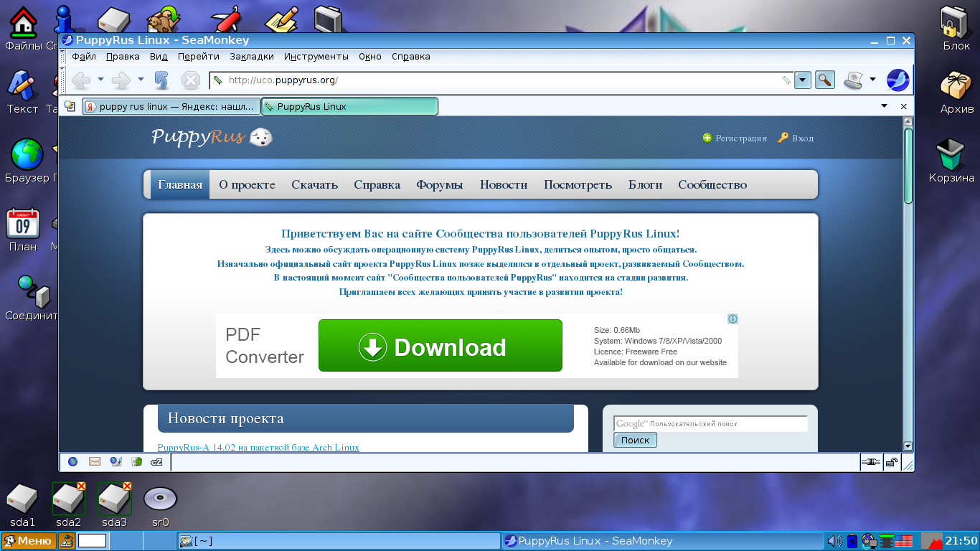This screenshot has height=551, width=980.
Task: Click the volume speaker icon in system tray
Action: pyautogui.click(x=834, y=541)
